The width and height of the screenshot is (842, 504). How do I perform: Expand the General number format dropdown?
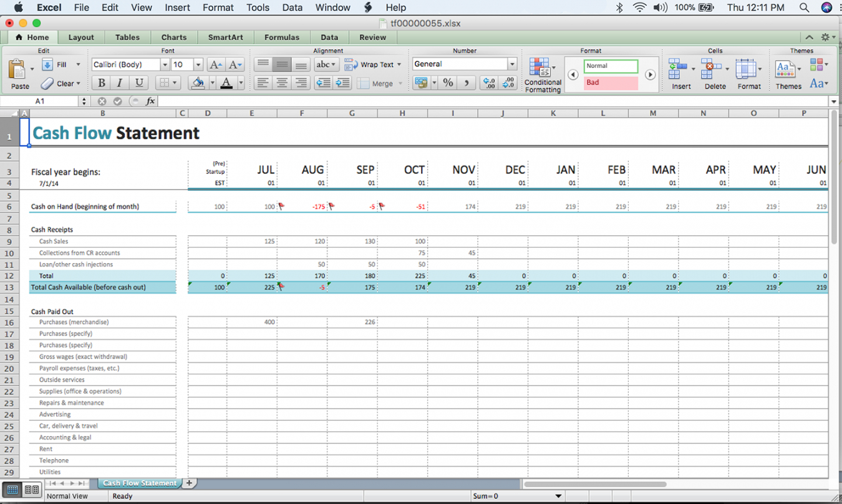(512, 64)
